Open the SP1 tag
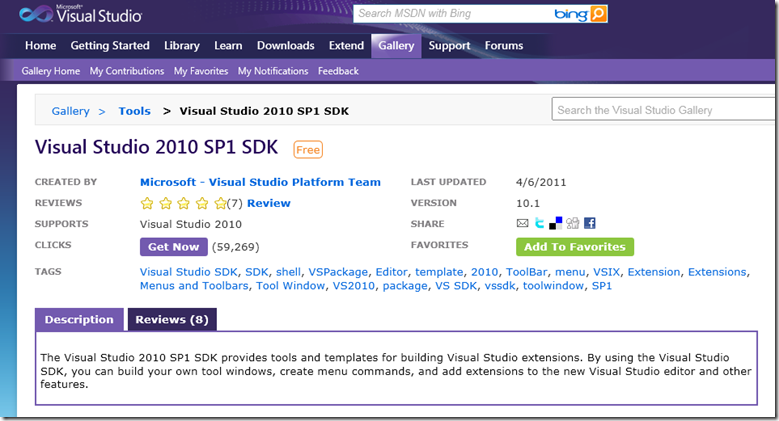 (x=602, y=286)
